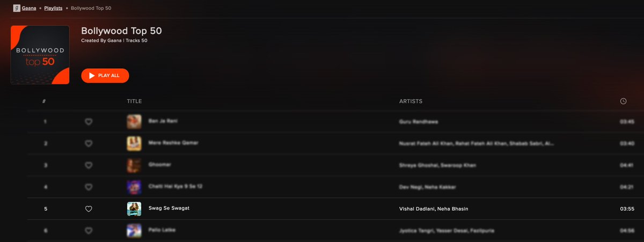
Task: Click the TITLE column header
Action: pos(134,101)
